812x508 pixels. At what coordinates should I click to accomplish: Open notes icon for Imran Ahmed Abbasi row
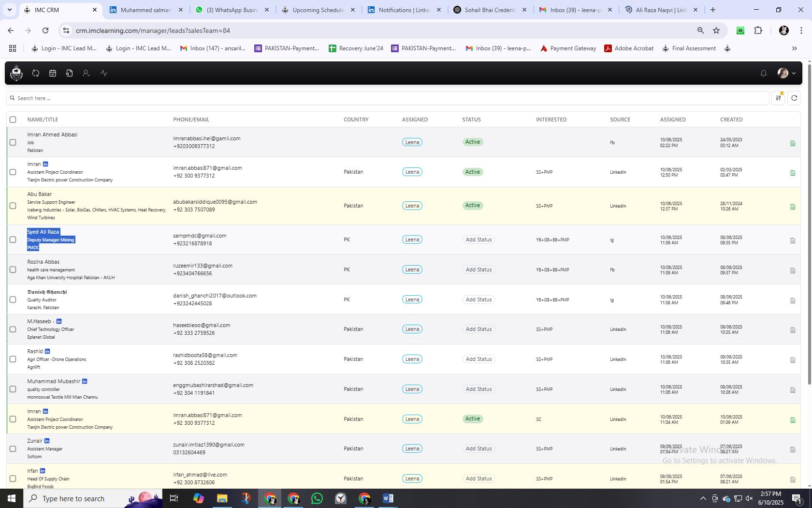[793, 143]
